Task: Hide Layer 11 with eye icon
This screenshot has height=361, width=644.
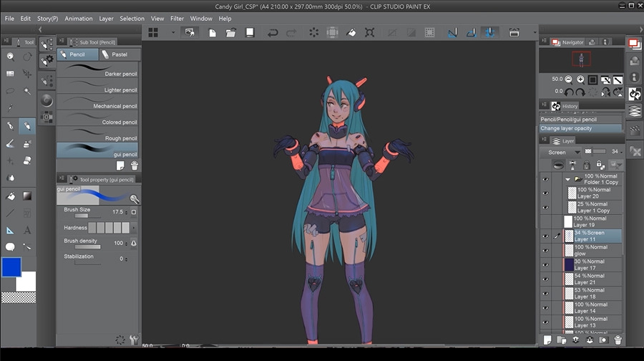Action: click(x=545, y=236)
